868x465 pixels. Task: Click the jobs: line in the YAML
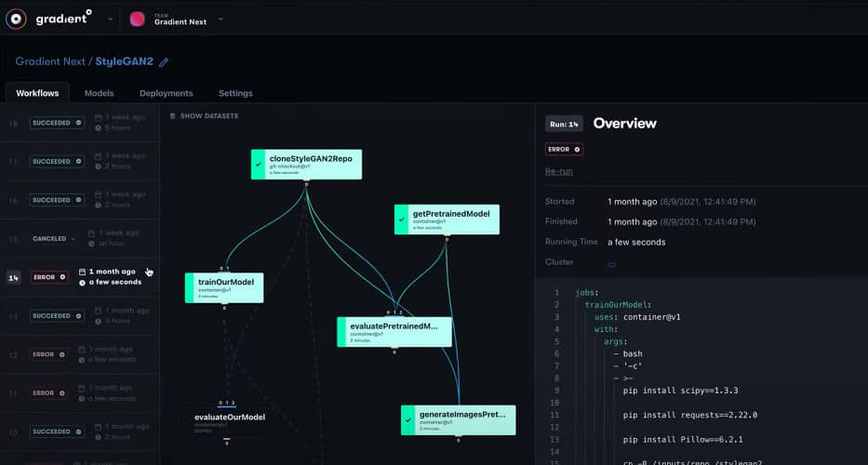pos(587,293)
